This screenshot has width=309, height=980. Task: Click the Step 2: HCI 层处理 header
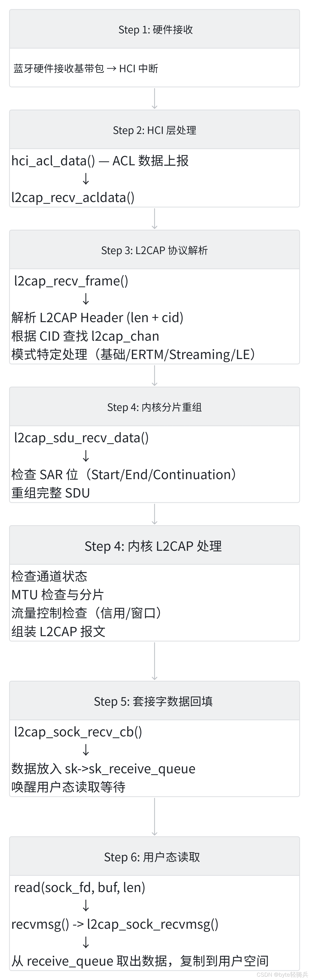tap(154, 130)
